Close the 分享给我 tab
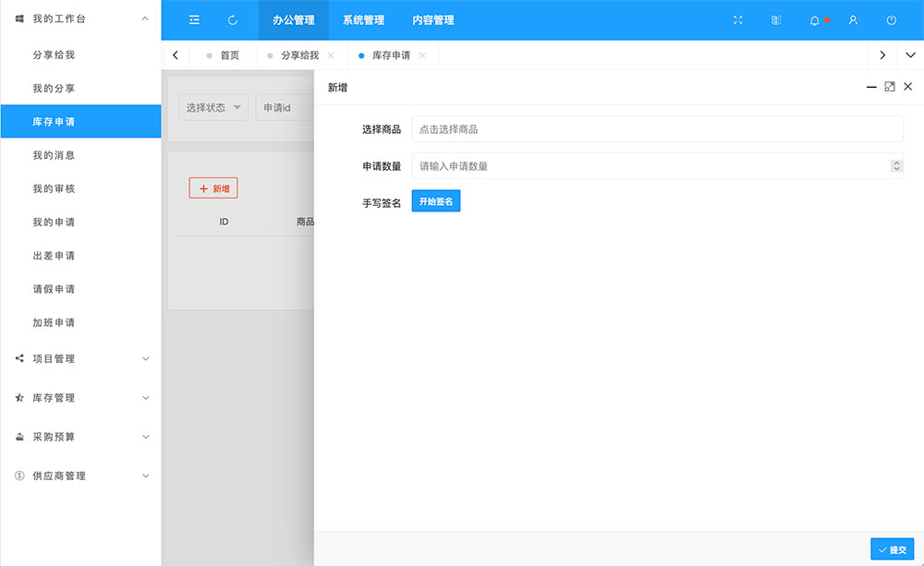The height and width of the screenshot is (566, 924). (331, 55)
